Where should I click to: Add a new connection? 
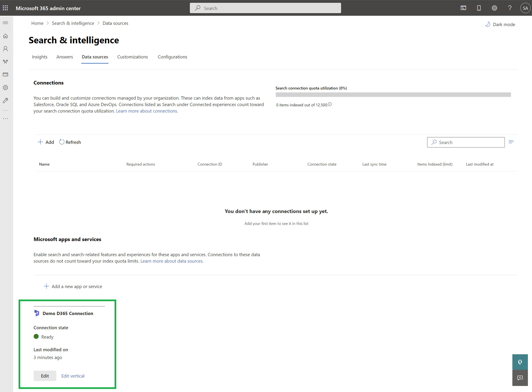coord(46,142)
